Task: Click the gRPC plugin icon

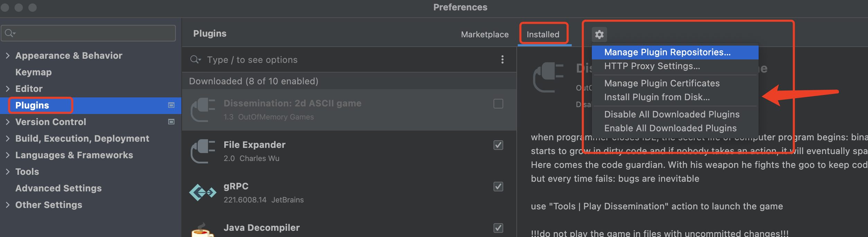Action: click(203, 192)
